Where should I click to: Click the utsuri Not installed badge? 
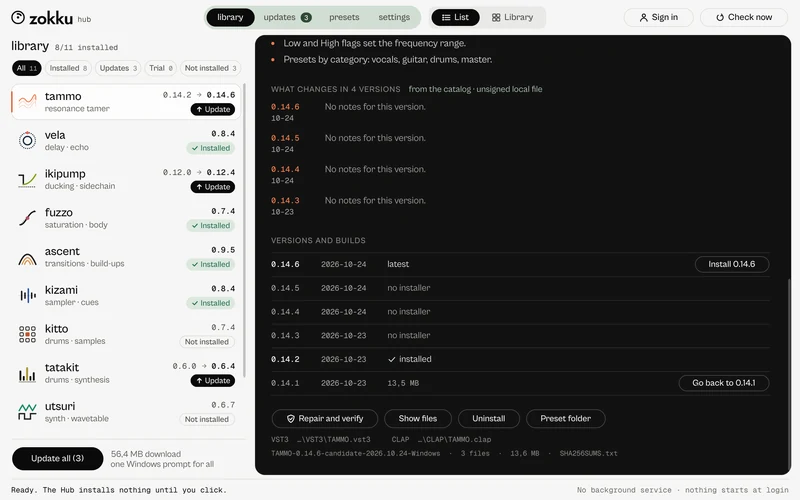pyautogui.click(x=207, y=419)
